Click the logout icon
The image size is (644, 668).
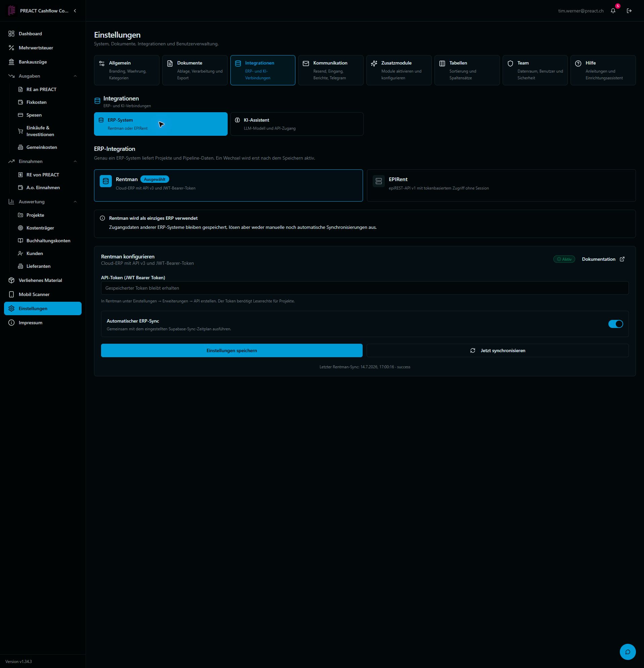[629, 11]
